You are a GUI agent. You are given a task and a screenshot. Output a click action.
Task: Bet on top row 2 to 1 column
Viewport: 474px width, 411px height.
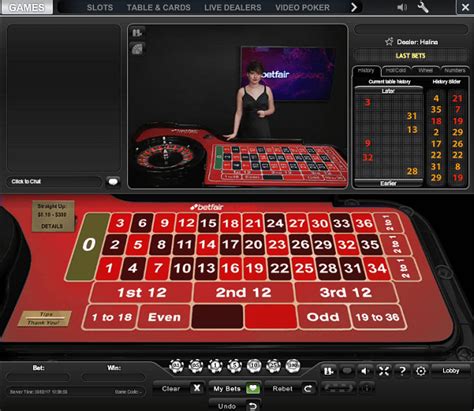[x=388, y=223]
